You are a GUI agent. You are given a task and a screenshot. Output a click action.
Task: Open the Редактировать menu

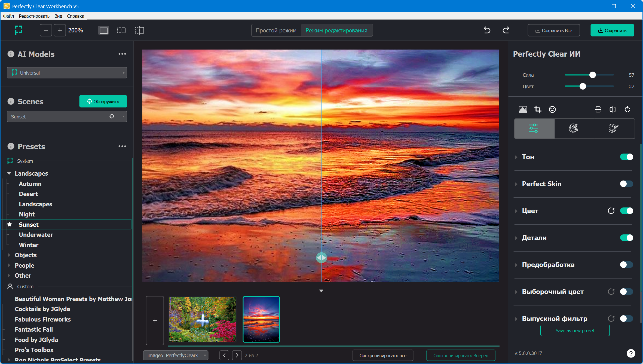(34, 16)
